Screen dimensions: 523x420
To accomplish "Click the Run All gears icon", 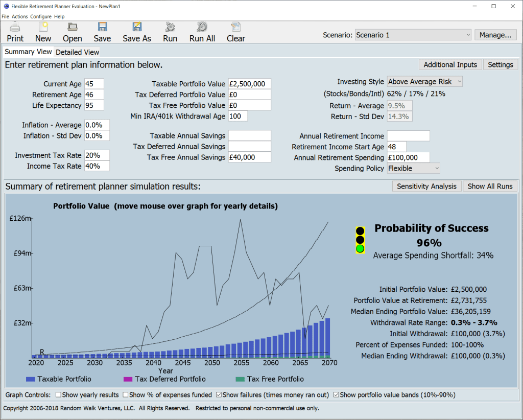I will coord(202,28).
